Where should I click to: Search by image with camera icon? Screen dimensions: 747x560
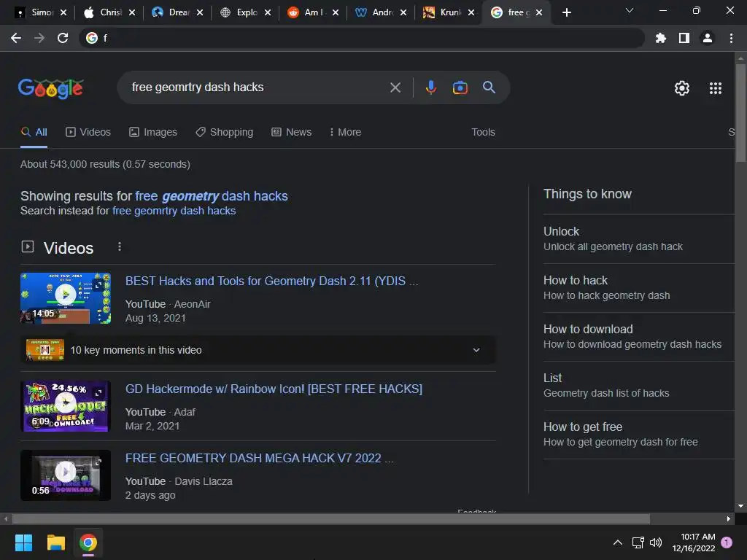pos(460,87)
